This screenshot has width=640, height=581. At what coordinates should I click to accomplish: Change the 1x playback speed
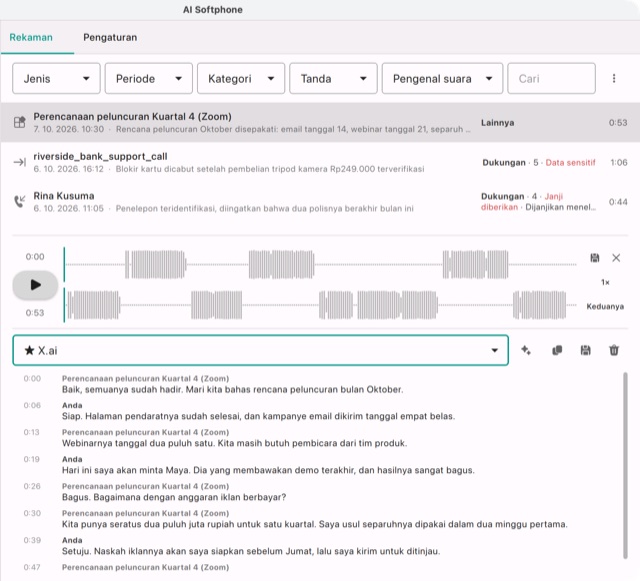pyautogui.click(x=605, y=282)
